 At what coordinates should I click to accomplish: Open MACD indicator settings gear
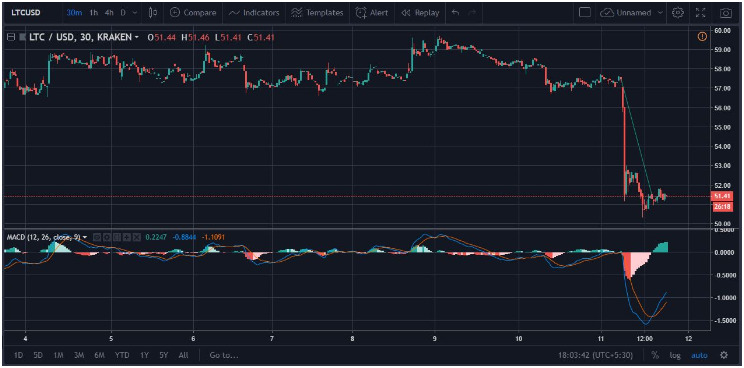coord(106,237)
